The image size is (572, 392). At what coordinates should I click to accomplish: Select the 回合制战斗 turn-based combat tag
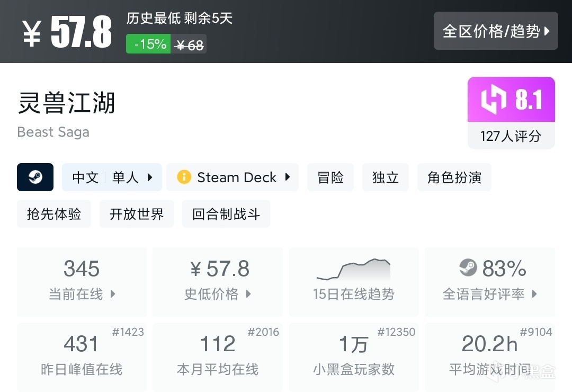coord(226,214)
